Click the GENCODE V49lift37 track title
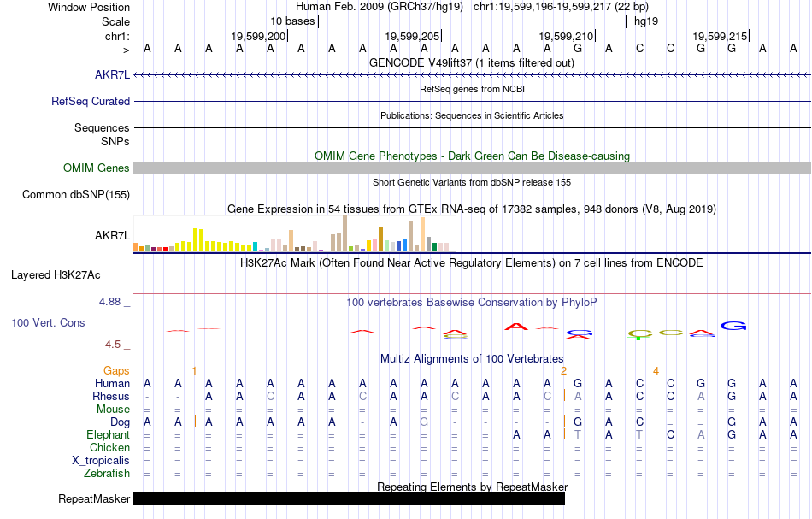 (x=471, y=62)
